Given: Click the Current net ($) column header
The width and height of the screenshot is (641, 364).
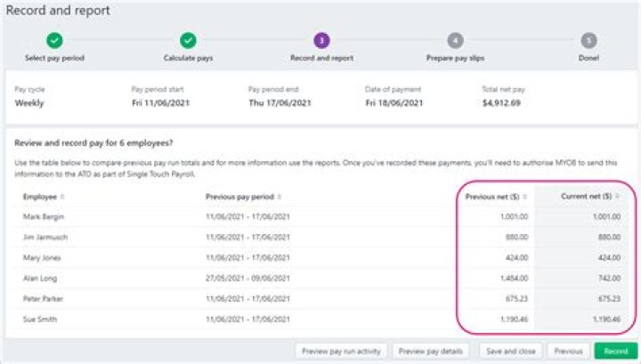Looking at the screenshot, I should point(586,197).
